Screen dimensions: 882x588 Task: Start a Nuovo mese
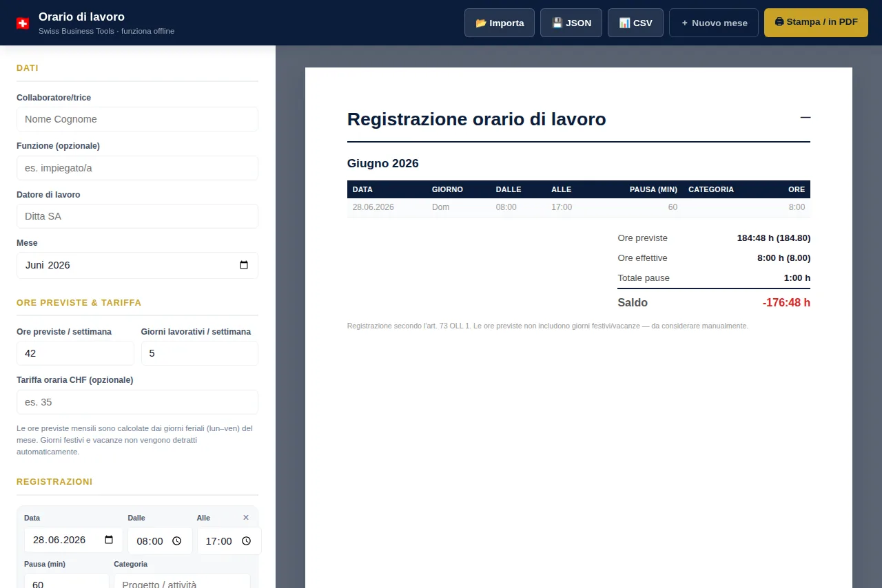tap(714, 23)
